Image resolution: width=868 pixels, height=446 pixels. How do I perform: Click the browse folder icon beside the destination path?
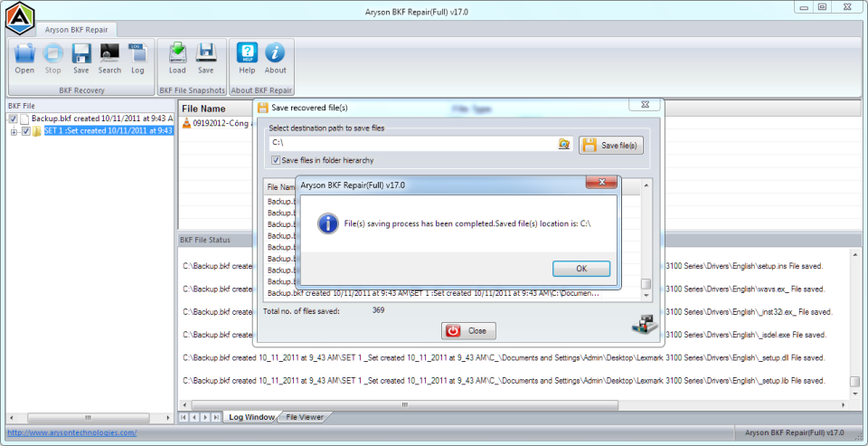coord(563,144)
